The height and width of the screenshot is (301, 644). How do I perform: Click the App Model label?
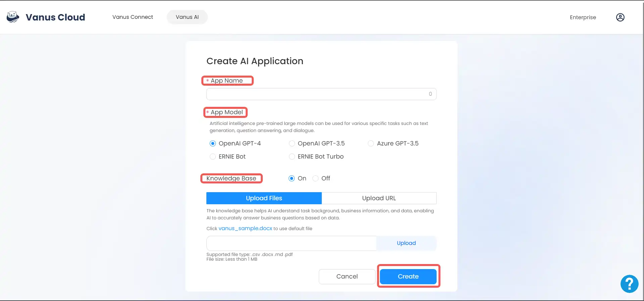point(227,112)
